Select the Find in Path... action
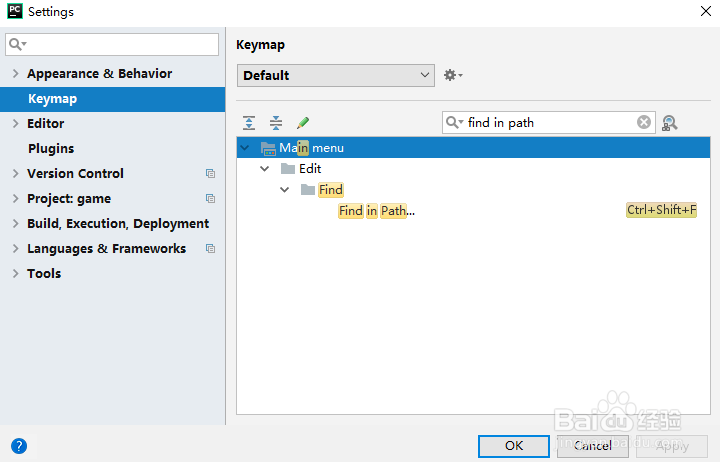 click(x=377, y=211)
